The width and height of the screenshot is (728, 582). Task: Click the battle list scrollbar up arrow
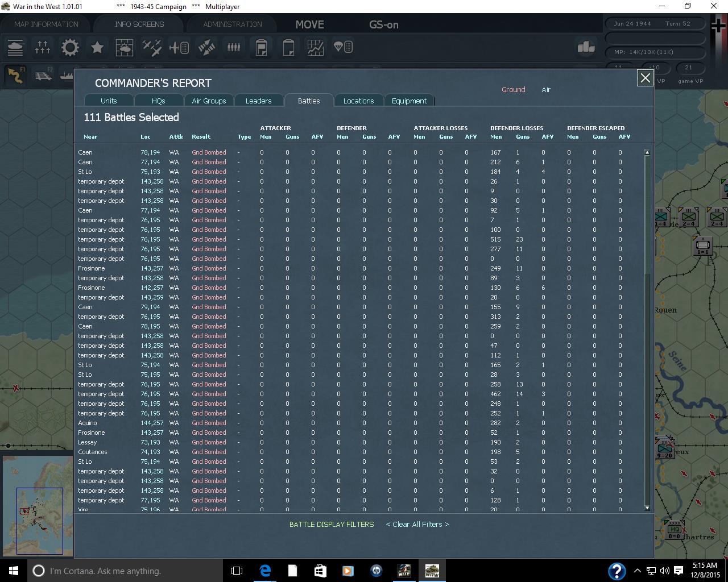[x=647, y=152]
